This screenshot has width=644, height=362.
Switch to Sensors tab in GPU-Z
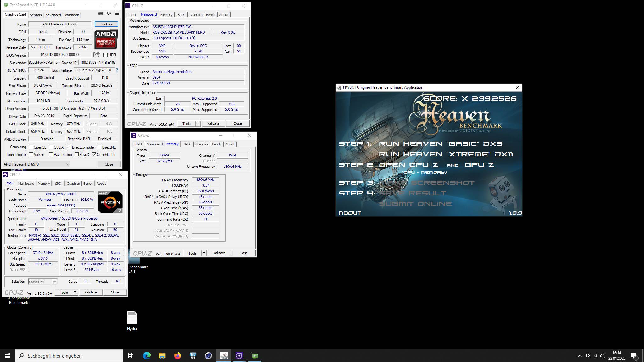click(x=36, y=15)
